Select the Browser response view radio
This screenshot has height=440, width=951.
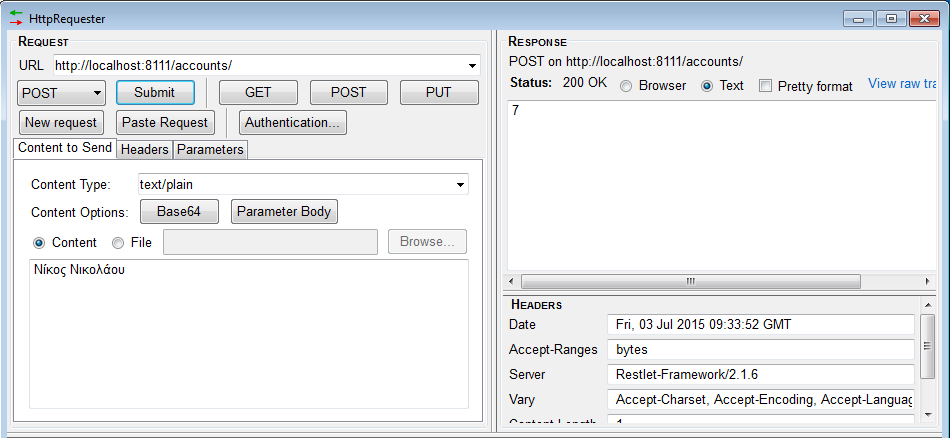627,86
